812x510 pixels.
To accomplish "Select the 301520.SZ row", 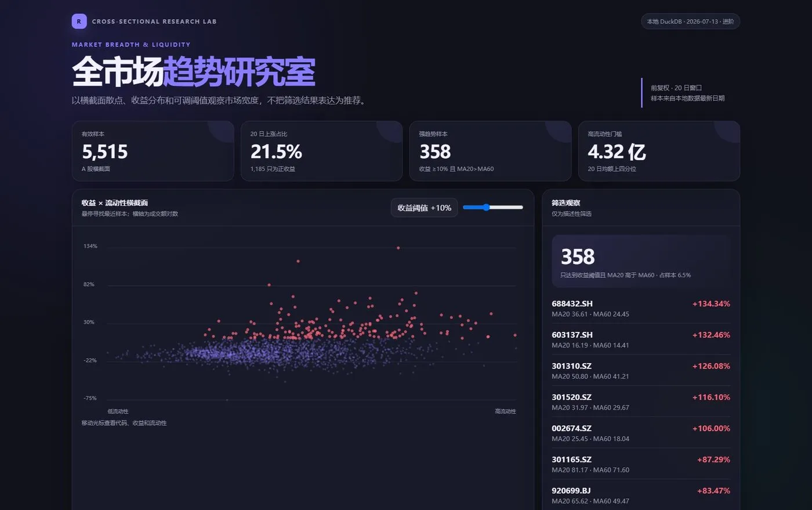I will [641, 402].
